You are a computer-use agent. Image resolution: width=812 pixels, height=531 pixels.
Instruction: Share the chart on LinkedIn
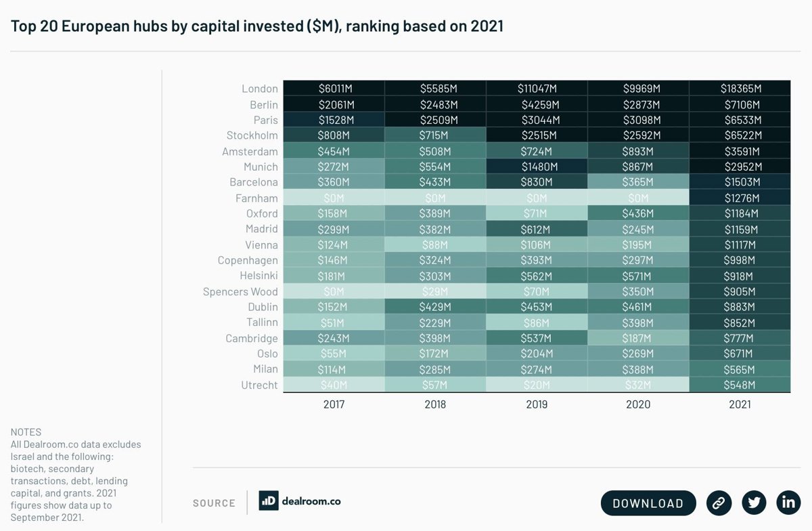[x=788, y=503]
